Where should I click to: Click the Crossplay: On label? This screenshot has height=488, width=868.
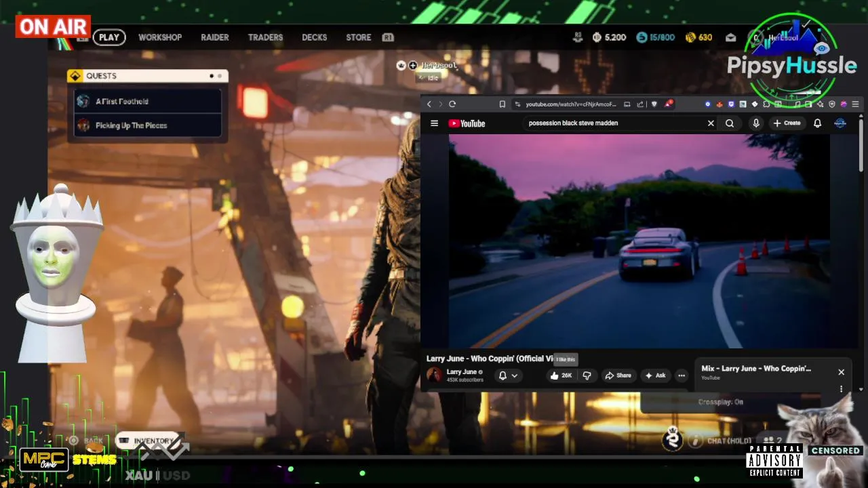pyautogui.click(x=721, y=402)
